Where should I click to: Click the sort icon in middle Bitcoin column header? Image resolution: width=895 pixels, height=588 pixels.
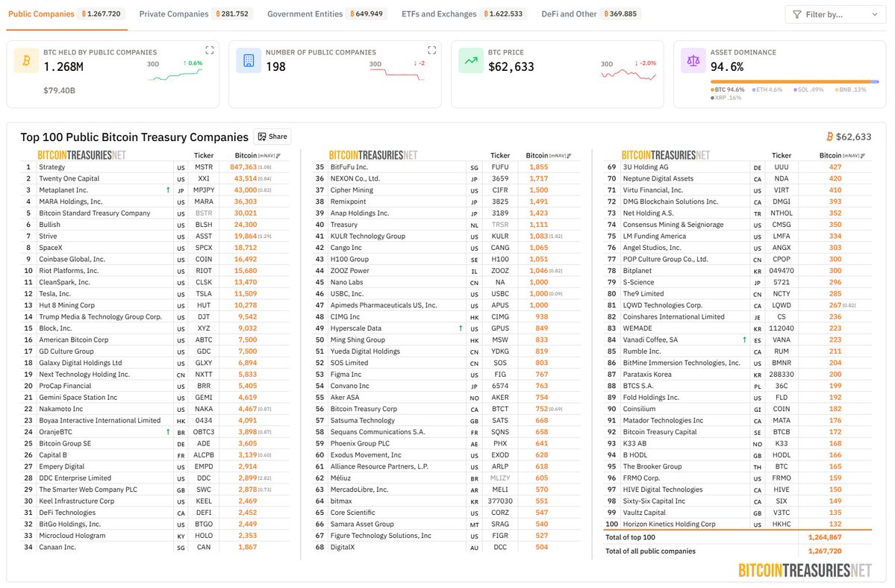coord(569,156)
